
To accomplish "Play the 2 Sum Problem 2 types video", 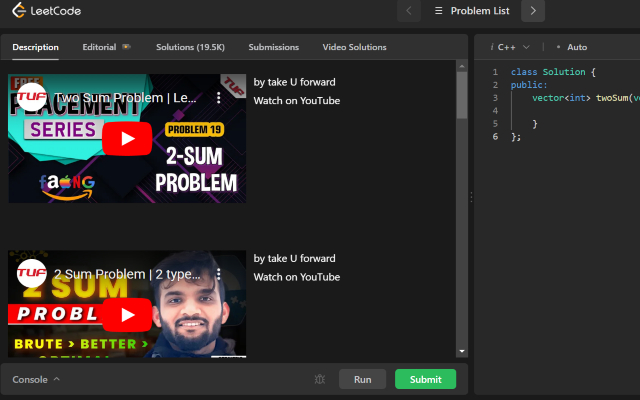I will coord(127,315).
